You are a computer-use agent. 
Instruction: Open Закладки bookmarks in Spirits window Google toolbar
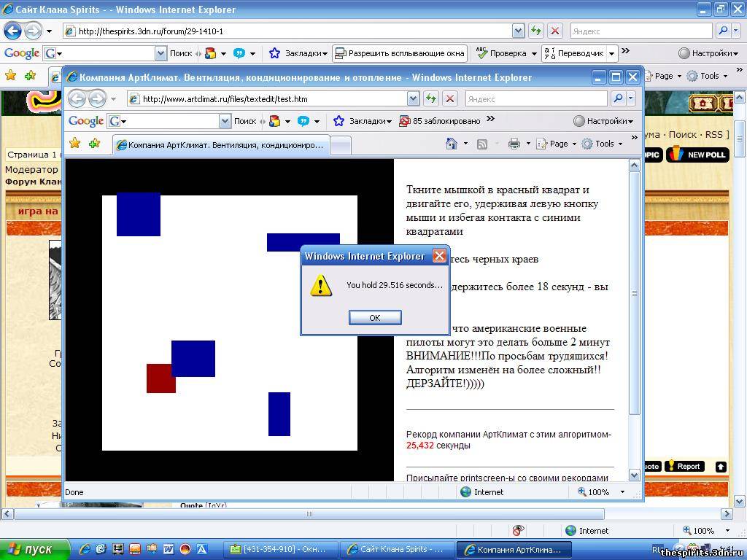(298, 53)
